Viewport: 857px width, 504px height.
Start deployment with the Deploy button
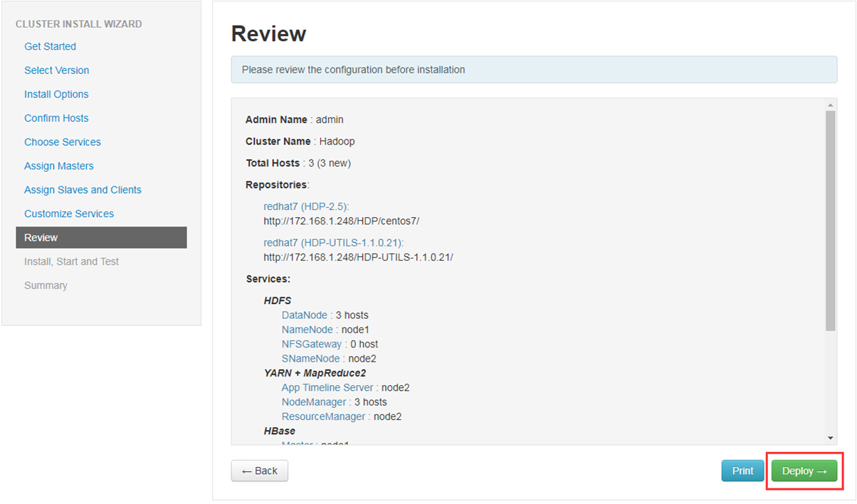tap(804, 471)
